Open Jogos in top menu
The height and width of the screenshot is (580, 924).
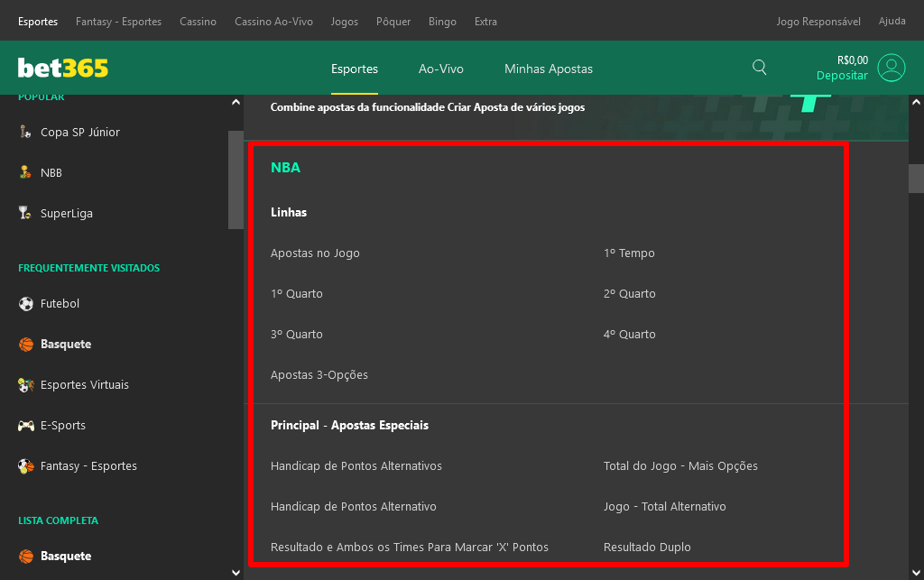pyautogui.click(x=344, y=22)
